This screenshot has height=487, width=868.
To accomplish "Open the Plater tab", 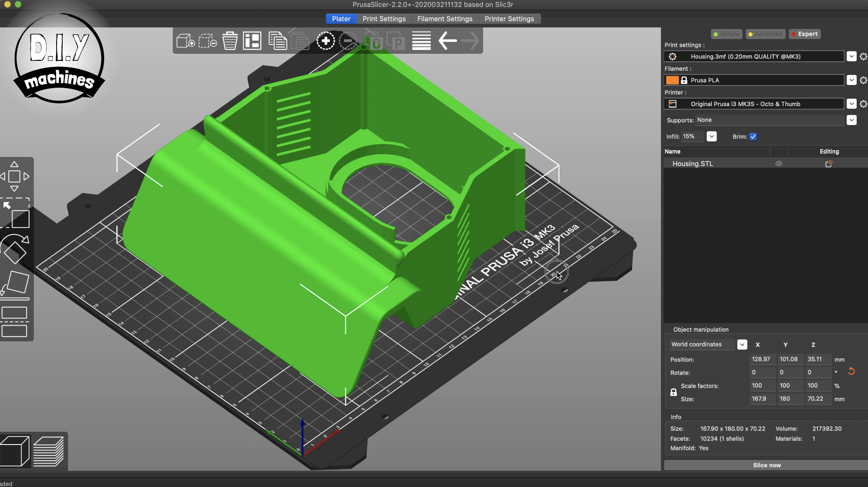I will (341, 19).
